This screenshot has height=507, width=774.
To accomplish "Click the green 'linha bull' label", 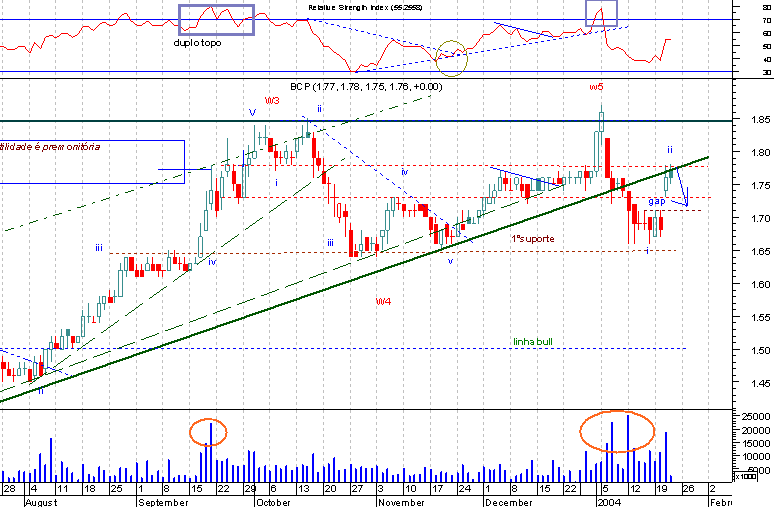I will point(533,342).
